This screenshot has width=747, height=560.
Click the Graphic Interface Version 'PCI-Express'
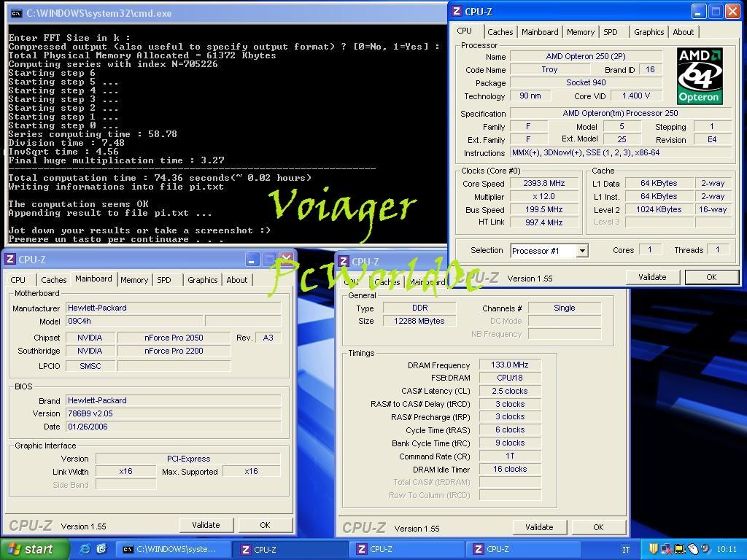pos(188,459)
